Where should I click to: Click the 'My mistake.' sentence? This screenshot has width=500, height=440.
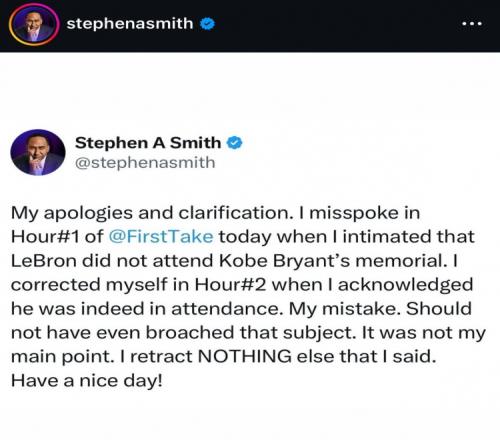click(345, 309)
